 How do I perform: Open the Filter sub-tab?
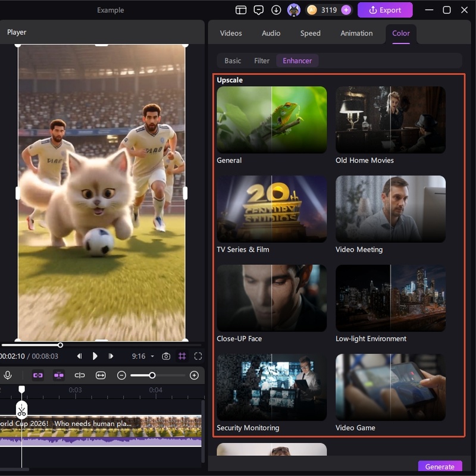click(x=262, y=61)
